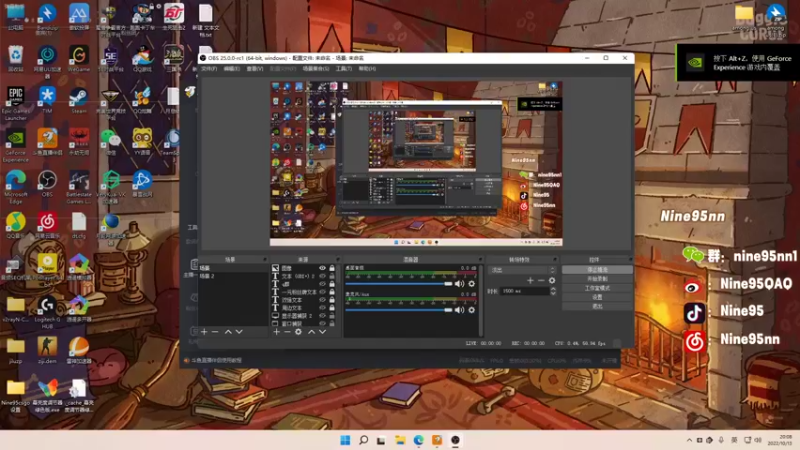Increase transition duration with up arrow
This screenshot has width=800, height=450.
(553, 289)
